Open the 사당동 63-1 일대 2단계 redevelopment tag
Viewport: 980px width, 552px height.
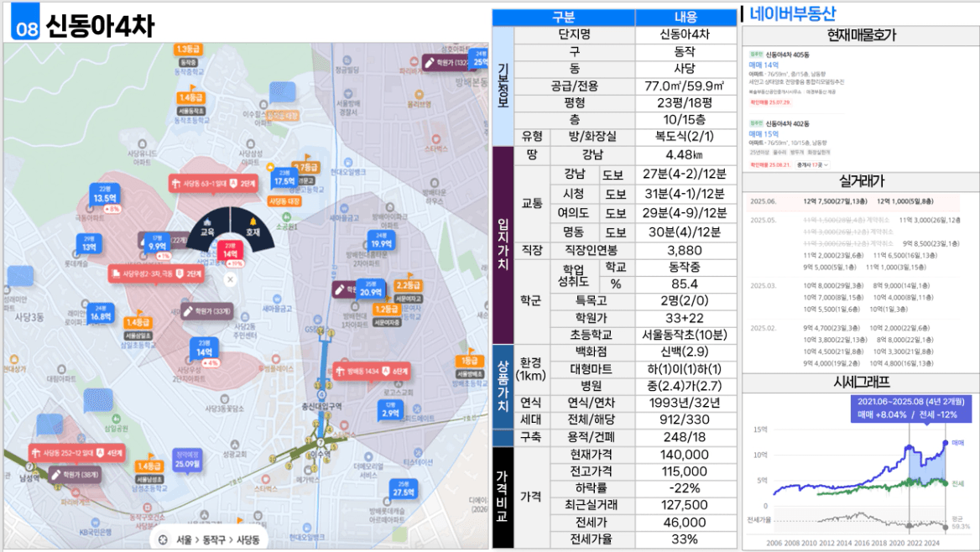pos(213,184)
